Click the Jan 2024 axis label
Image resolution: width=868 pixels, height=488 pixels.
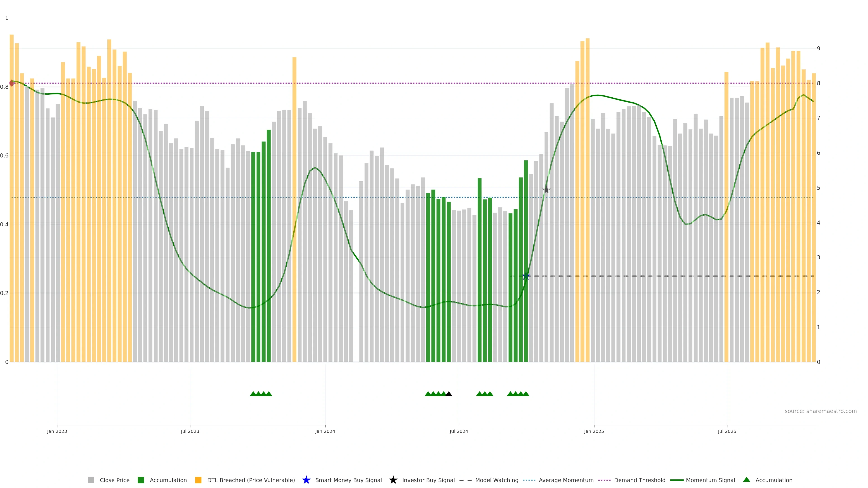coord(325,431)
